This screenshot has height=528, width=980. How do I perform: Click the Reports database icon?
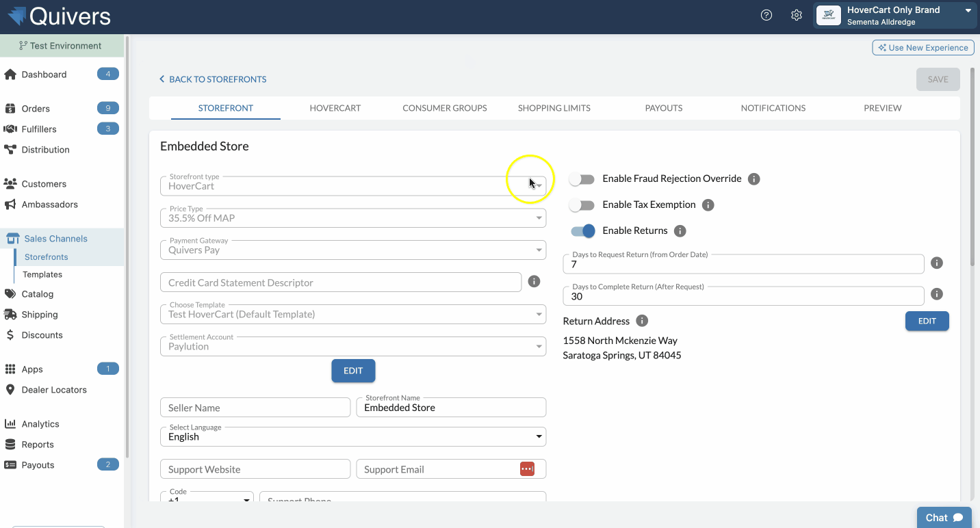click(10, 444)
